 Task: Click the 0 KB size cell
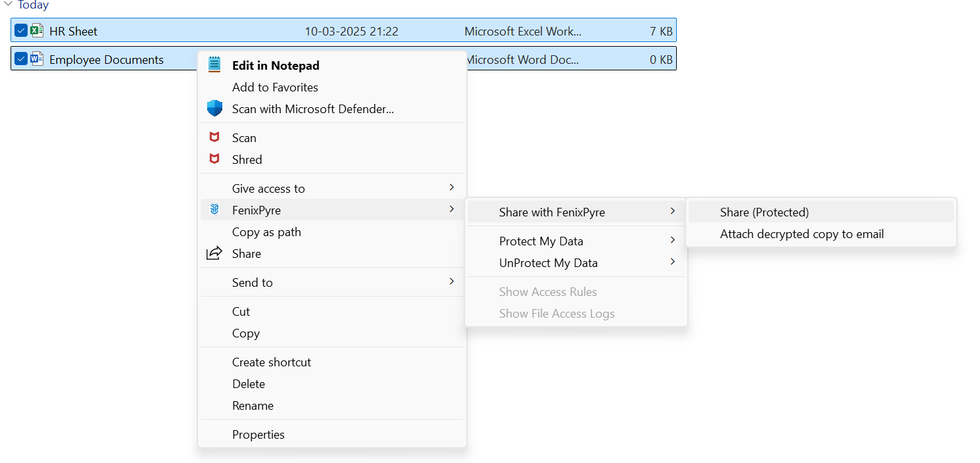[661, 59]
